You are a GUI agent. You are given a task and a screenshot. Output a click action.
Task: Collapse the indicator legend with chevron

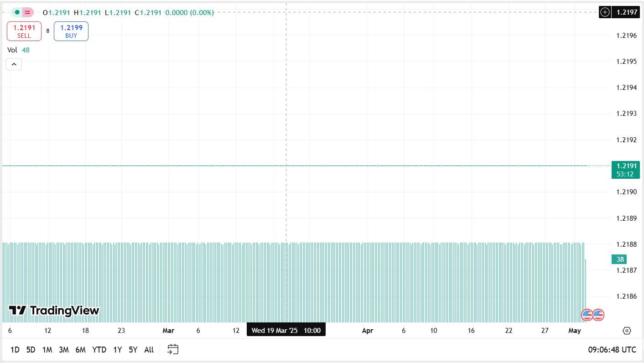(14, 64)
